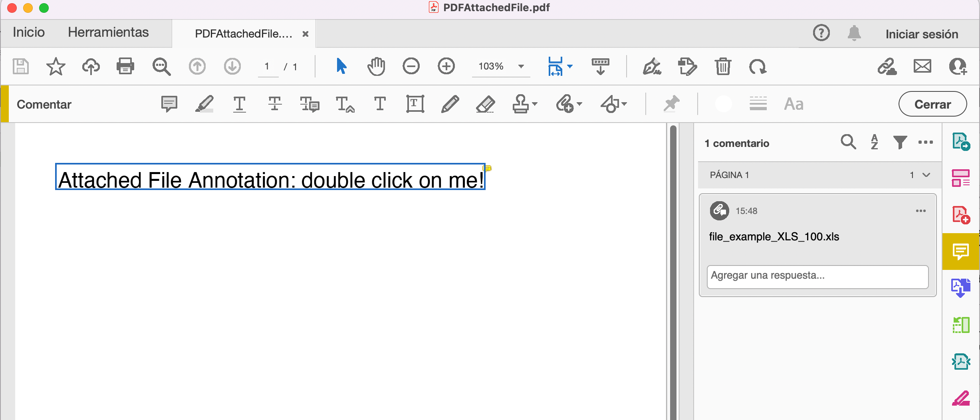Open the Find text magnifier tool
This screenshot has height=420, width=980.
(x=161, y=66)
